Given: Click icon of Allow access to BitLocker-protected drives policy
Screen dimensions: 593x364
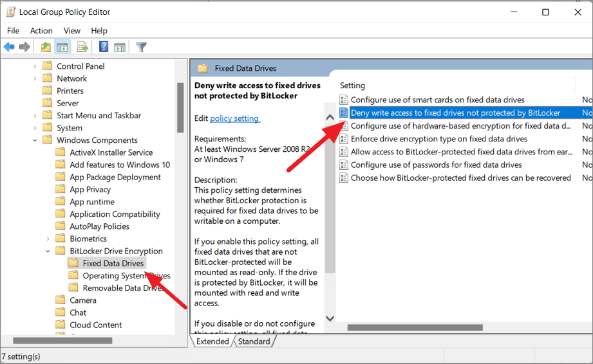Looking at the screenshot, I should pyautogui.click(x=343, y=152).
